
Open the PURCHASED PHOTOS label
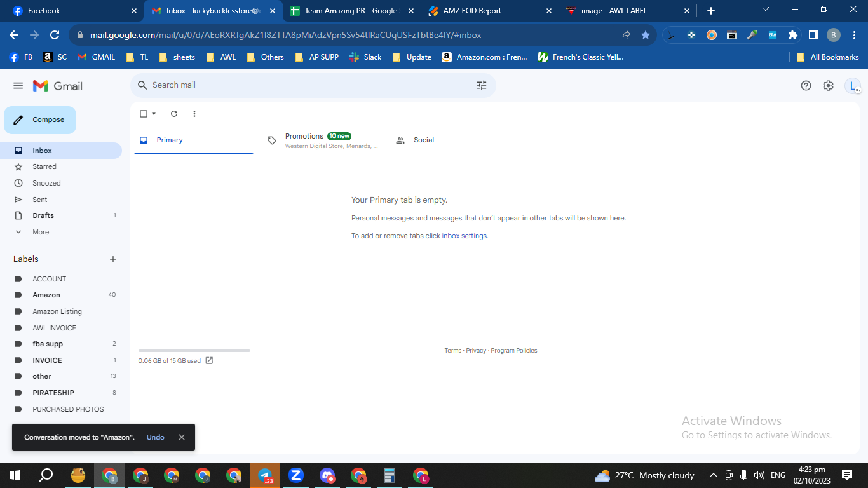[61, 409]
